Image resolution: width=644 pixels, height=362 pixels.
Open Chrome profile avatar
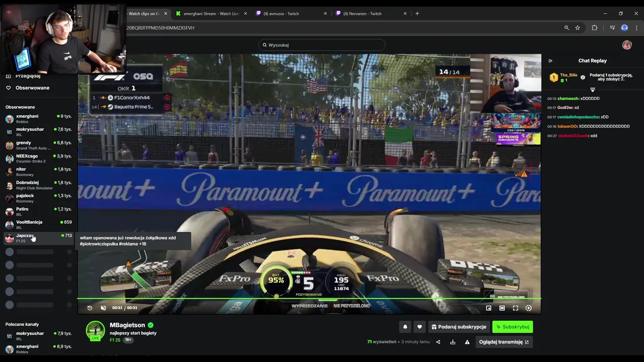click(x=624, y=28)
